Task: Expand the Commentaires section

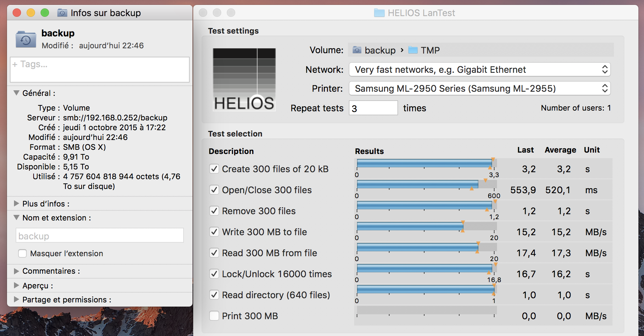Action: (16, 271)
